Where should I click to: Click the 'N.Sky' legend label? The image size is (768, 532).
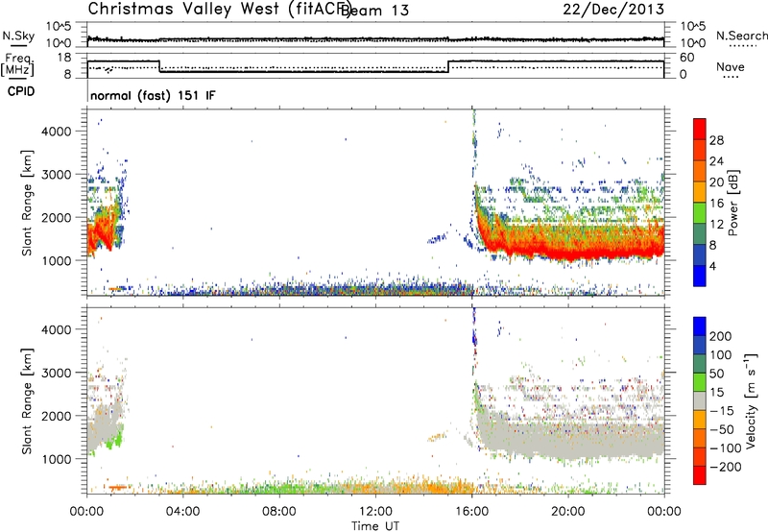coord(18,36)
